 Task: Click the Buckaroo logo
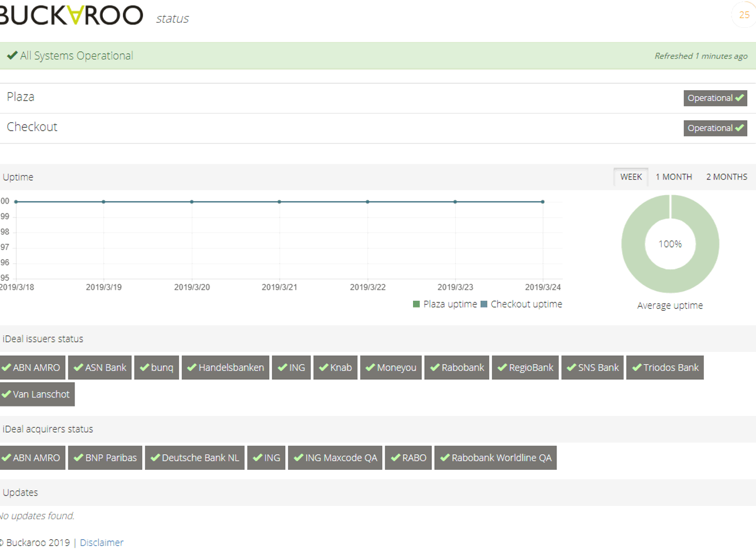pos(71,15)
